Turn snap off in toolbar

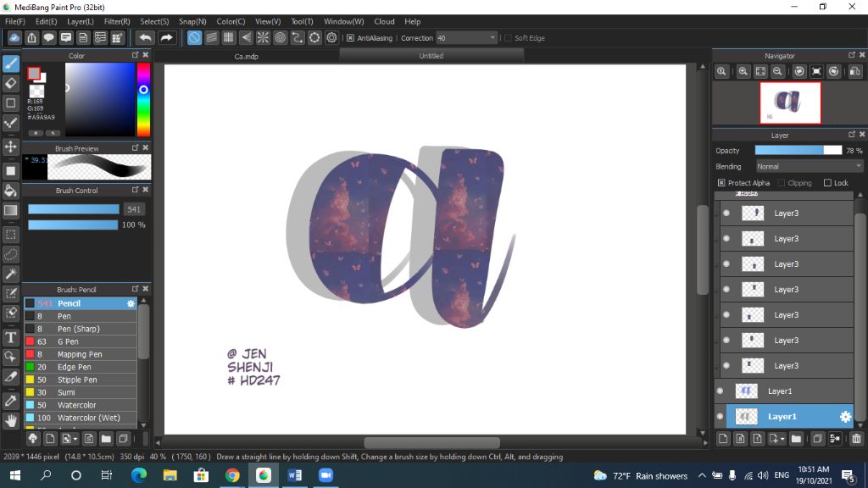[194, 37]
